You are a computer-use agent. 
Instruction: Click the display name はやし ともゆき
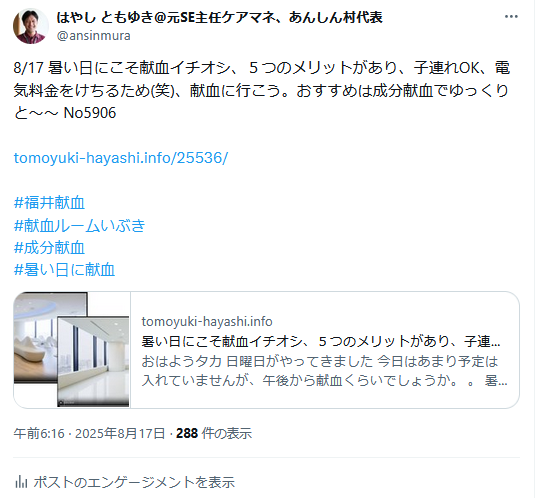(220, 17)
